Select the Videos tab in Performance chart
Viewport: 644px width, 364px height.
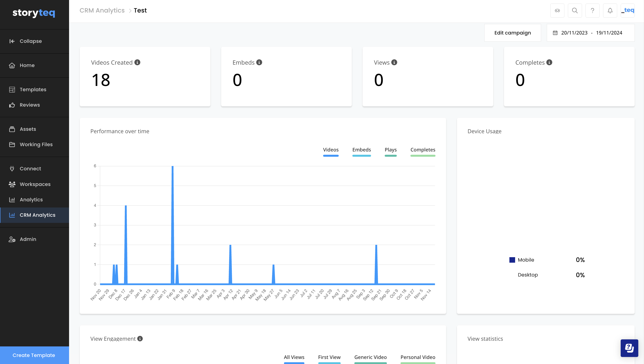coord(330,149)
